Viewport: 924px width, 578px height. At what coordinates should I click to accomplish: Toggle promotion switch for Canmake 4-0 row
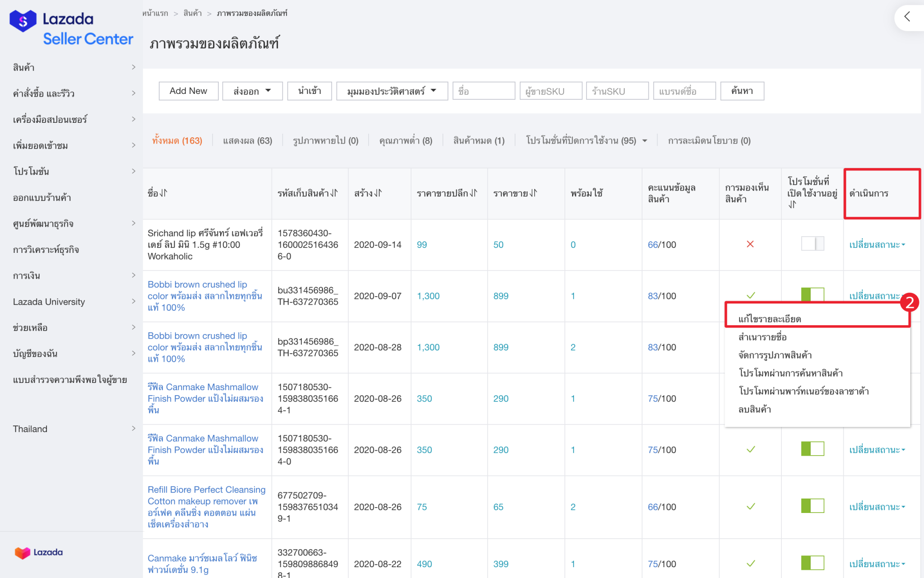(x=813, y=449)
